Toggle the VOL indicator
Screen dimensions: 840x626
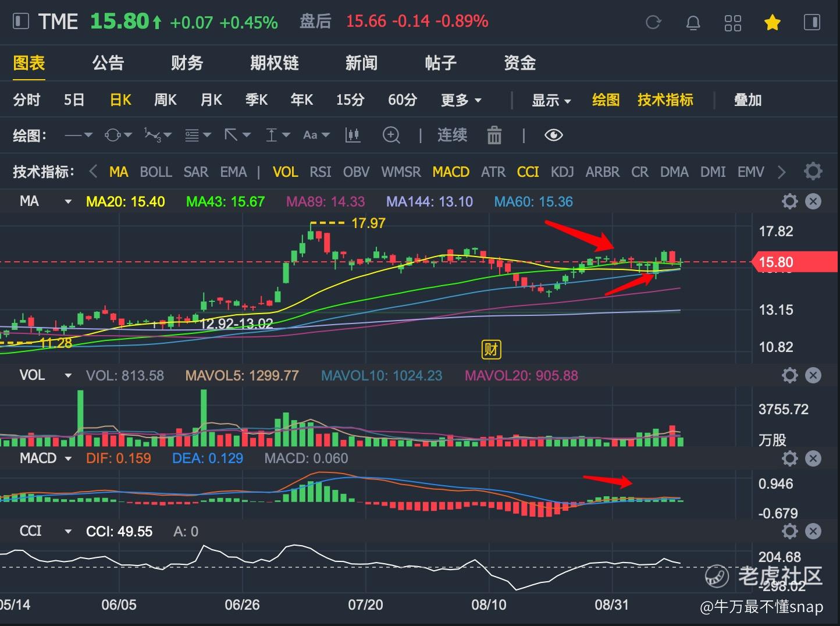285,172
